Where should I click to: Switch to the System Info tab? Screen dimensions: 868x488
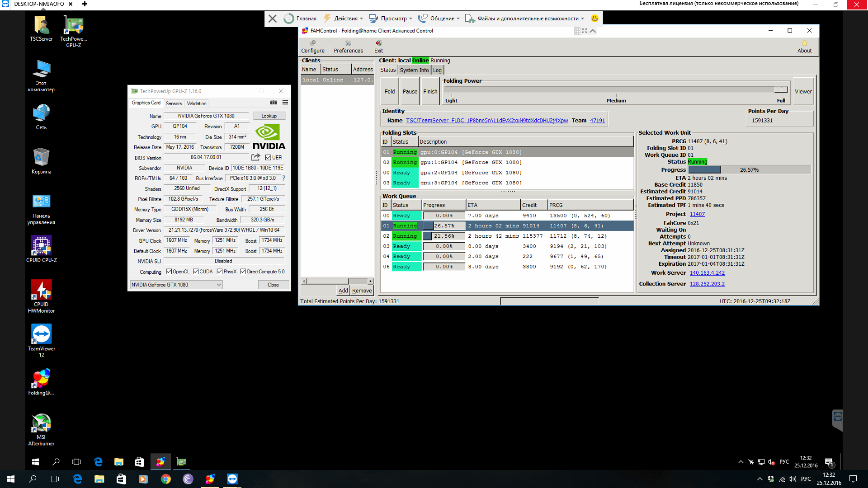point(414,70)
